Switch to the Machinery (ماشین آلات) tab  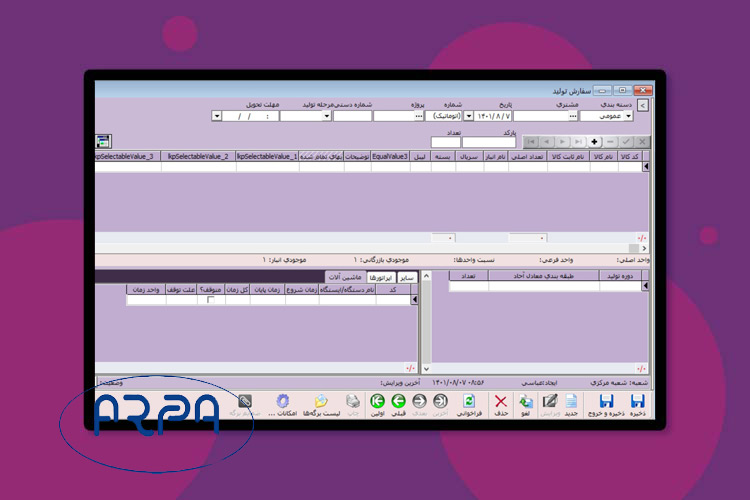click(343, 276)
